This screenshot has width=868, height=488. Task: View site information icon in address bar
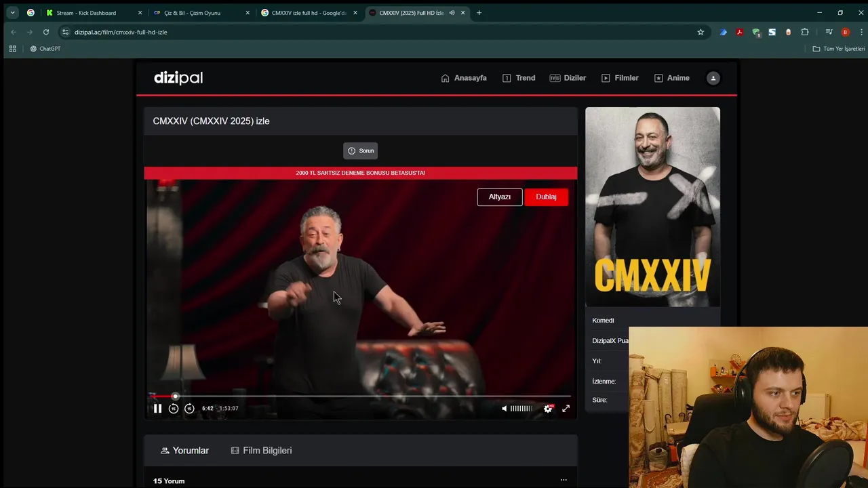[x=65, y=32]
